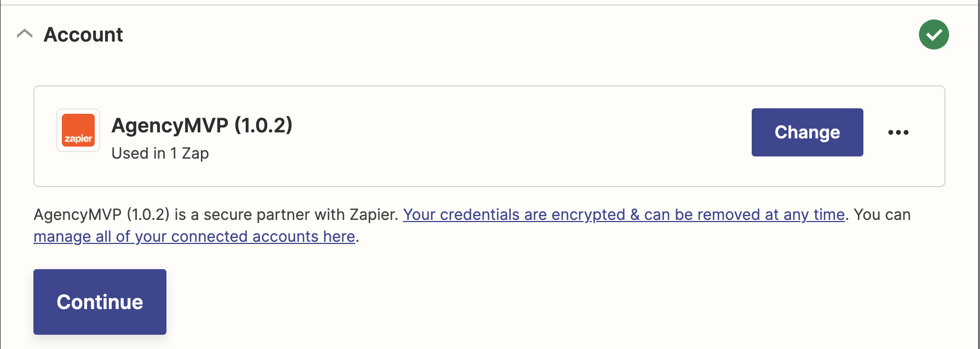
Task: Click the Used in 1 Zap label
Action: [160, 153]
